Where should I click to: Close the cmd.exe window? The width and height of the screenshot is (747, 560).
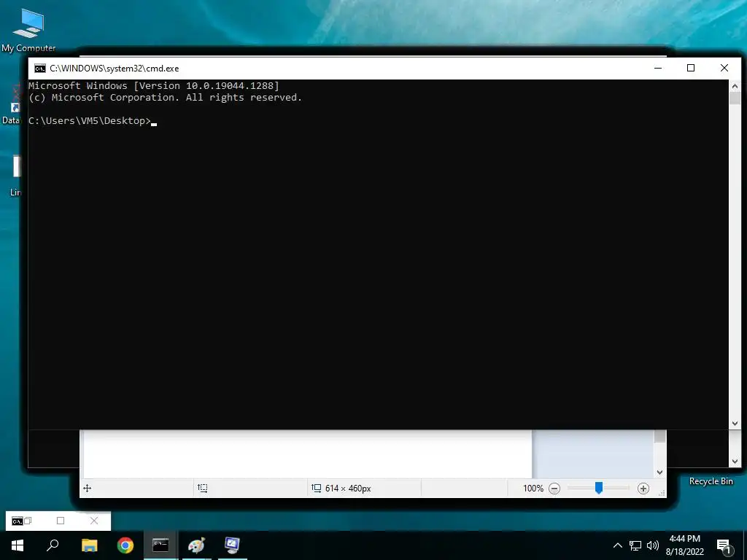coord(724,68)
